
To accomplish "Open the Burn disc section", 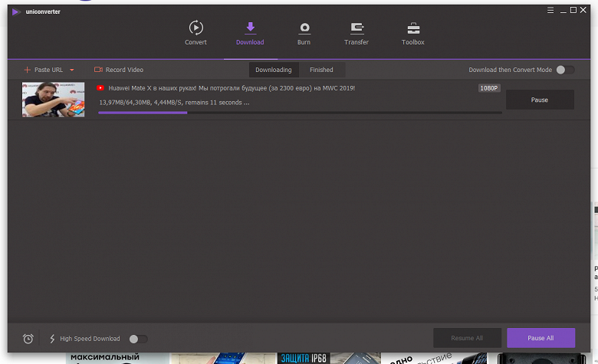I will tap(304, 34).
